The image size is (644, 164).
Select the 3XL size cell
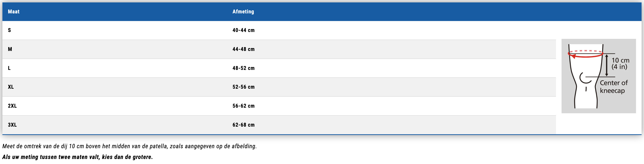click(x=12, y=125)
